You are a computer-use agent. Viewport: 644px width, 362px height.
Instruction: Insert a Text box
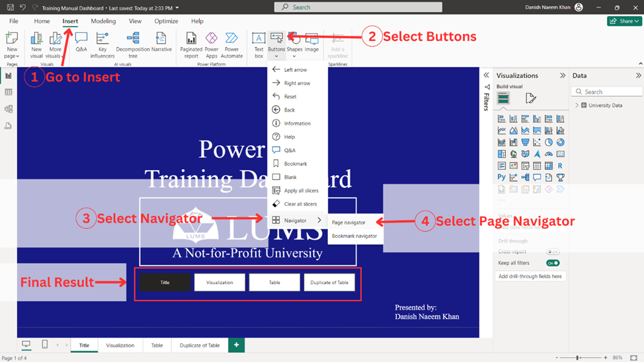[x=259, y=45]
